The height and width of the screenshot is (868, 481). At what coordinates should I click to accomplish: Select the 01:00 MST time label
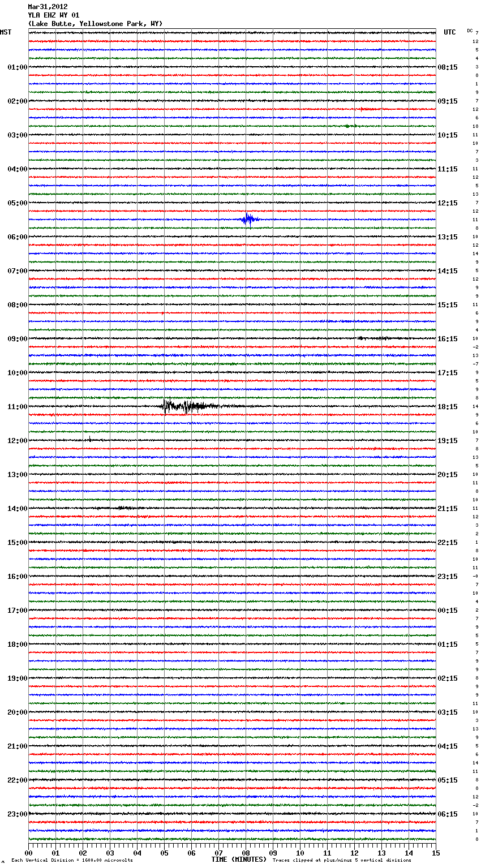pos(18,67)
